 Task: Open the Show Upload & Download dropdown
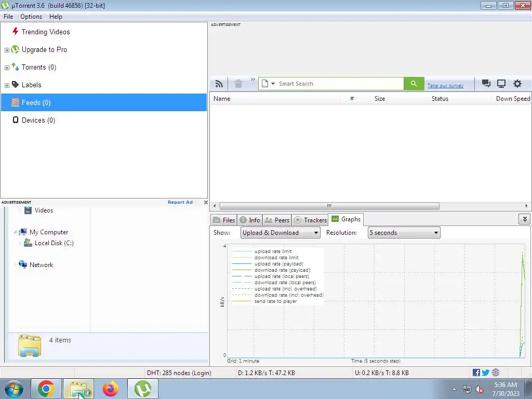click(280, 232)
